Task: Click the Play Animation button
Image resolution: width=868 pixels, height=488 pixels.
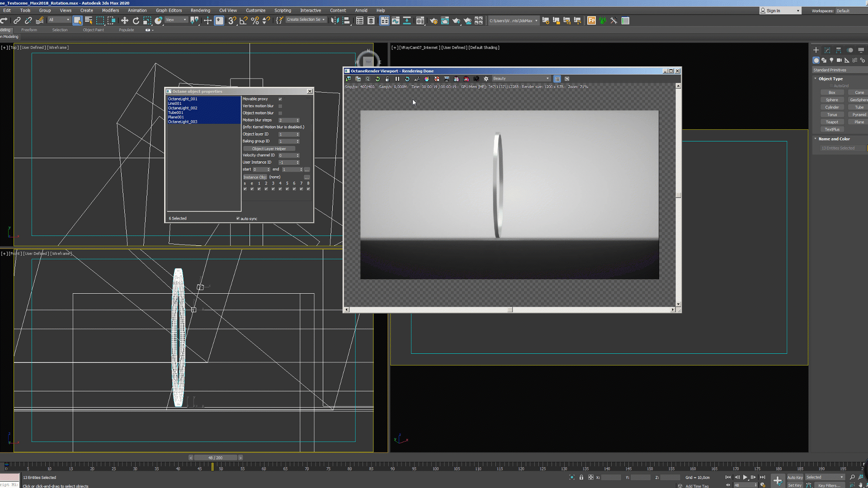Action: (745, 477)
